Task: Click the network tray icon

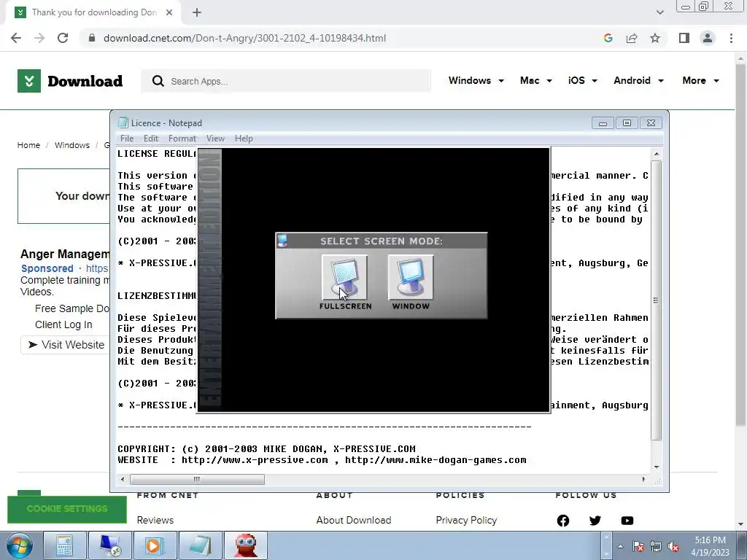Action: [x=656, y=547]
